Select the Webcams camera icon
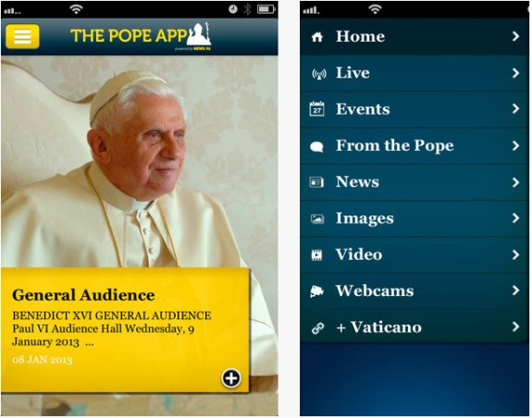The height and width of the screenshot is (418, 532). (x=316, y=291)
